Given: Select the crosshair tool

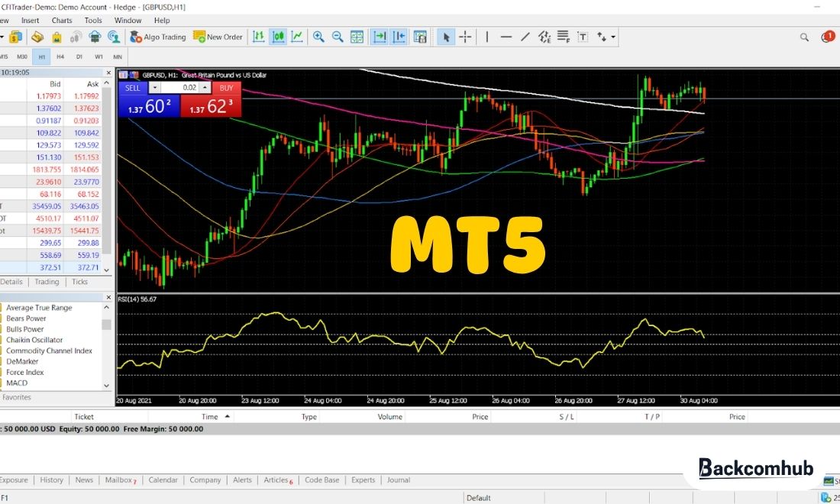Looking at the screenshot, I should (465, 37).
